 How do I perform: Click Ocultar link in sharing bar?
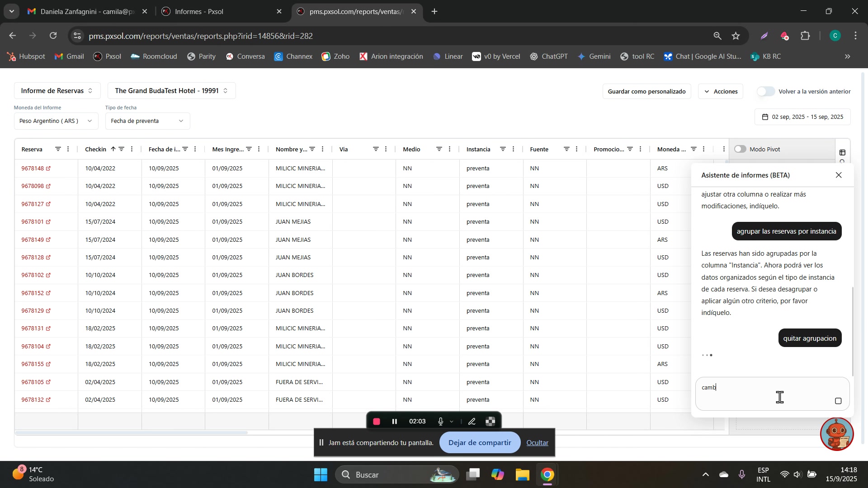tap(537, 443)
